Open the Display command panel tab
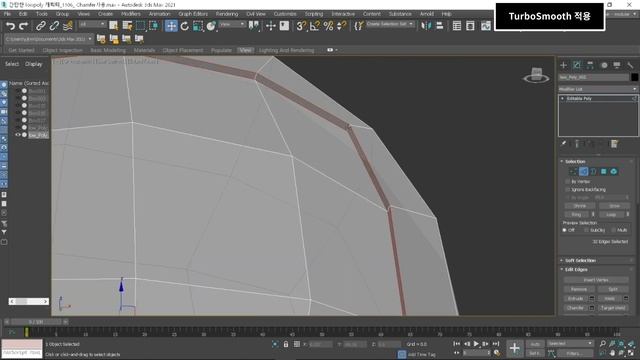Image resolution: width=640 pixels, height=360 pixels. (617, 65)
